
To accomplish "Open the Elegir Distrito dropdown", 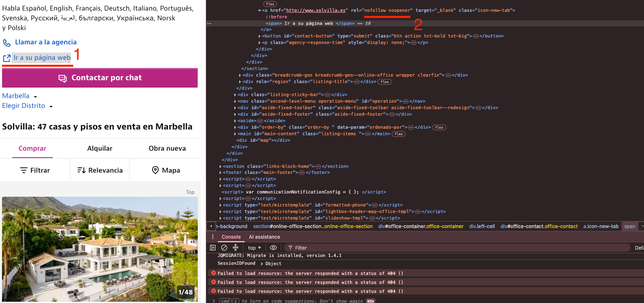I will (28, 106).
